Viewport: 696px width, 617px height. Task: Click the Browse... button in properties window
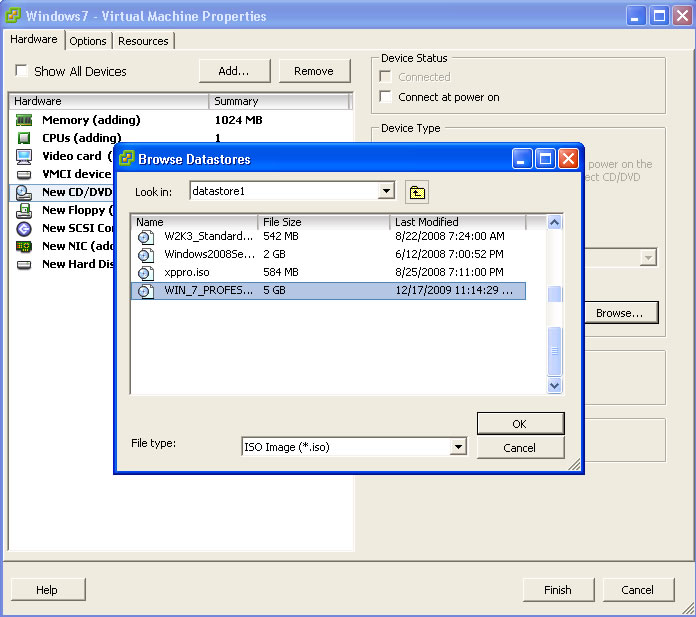click(x=620, y=313)
